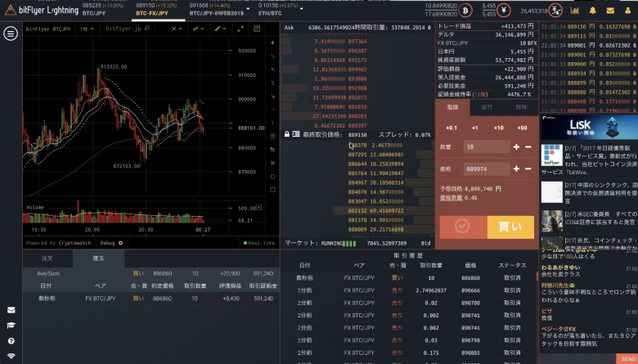The height and width of the screenshot is (364, 638).
Task: Add +10 to order quantity
Action: pos(498,128)
